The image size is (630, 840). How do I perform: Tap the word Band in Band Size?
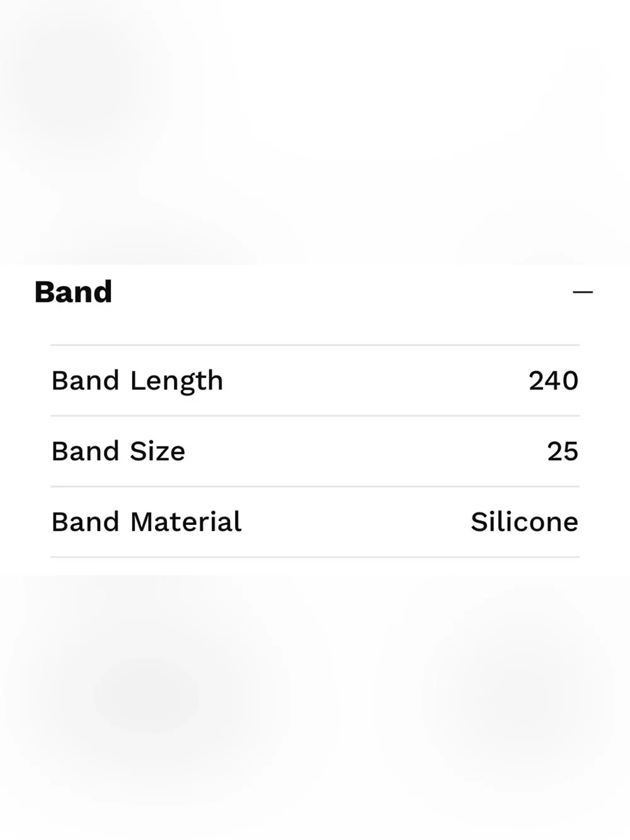click(x=85, y=451)
